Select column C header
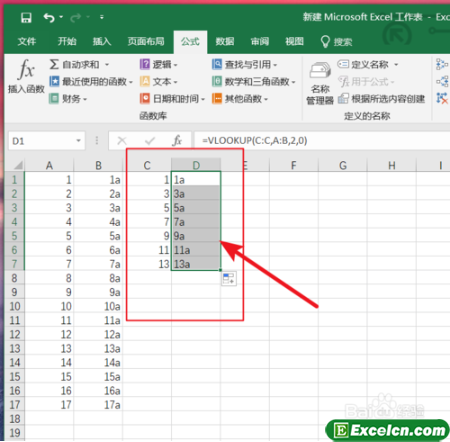The image size is (450, 442). [147, 165]
